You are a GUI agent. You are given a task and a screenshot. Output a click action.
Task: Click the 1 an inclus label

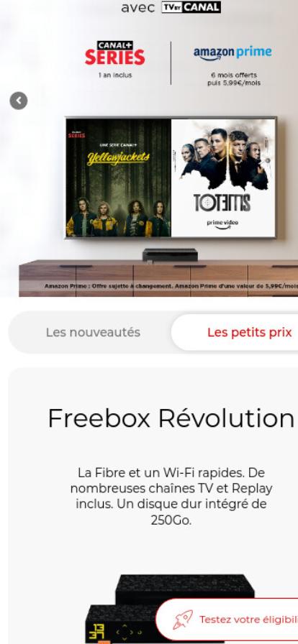tap(115, 75)
